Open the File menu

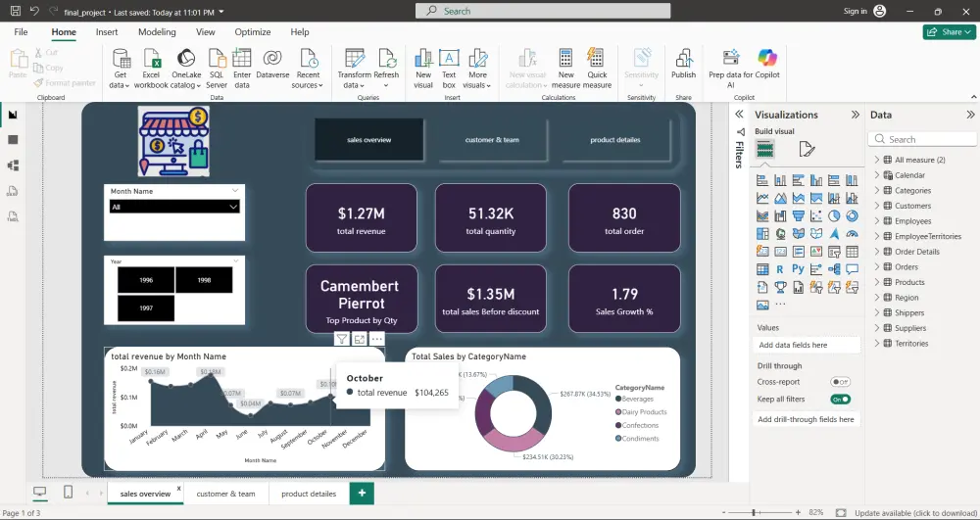coord(21,32)
